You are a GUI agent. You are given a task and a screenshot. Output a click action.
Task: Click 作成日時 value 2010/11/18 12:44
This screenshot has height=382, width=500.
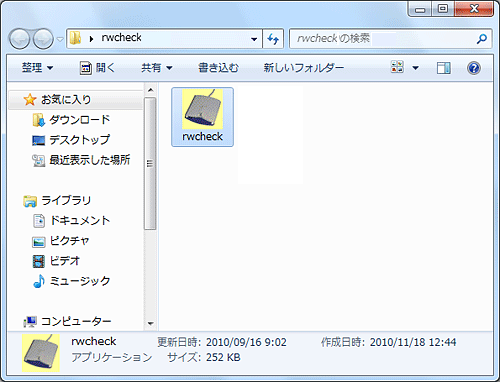click(413, 342)
